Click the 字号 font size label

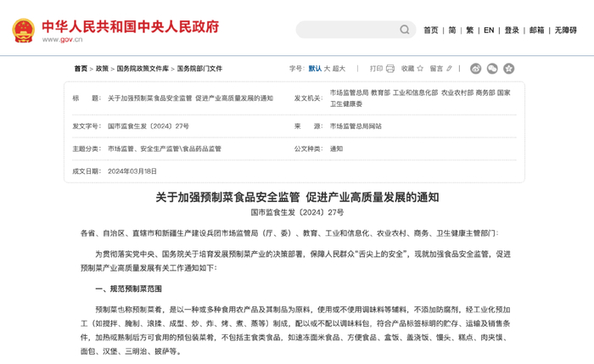297,69
